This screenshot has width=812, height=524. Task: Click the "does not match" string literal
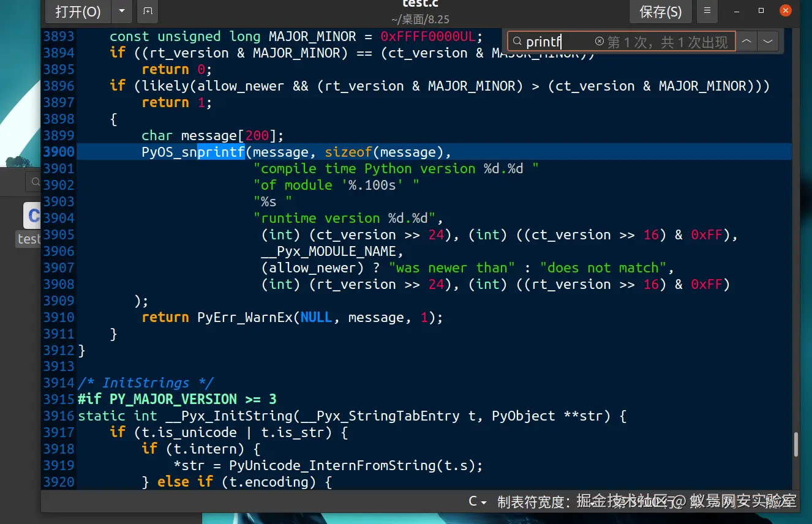tap(603, 268)
